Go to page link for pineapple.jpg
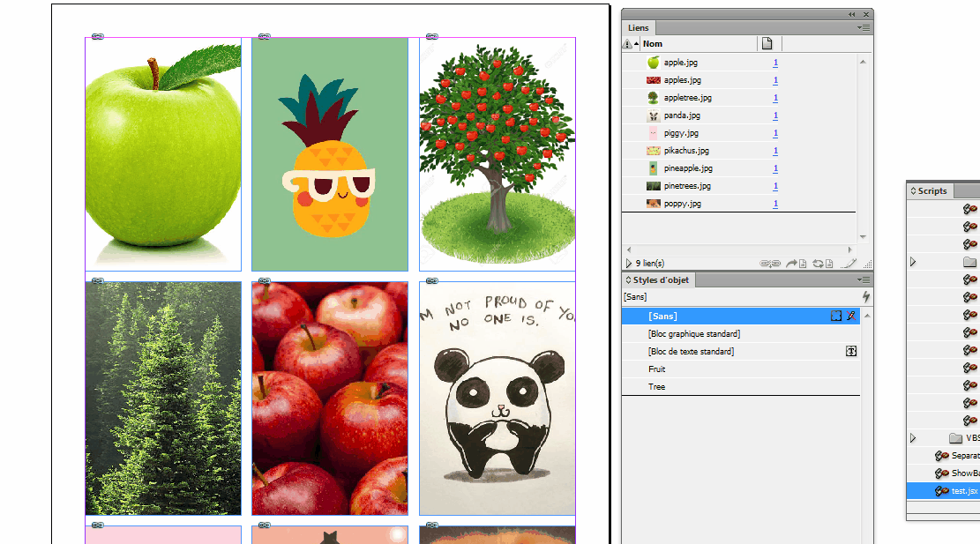The width and height of the screenshot is (980, 544). click(775, 168)
